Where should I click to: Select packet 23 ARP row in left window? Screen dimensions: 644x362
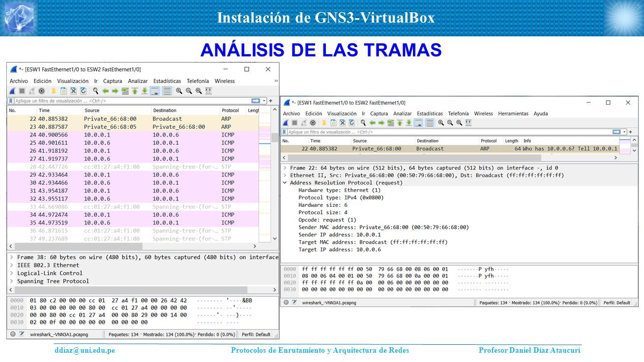pos(133,127)
